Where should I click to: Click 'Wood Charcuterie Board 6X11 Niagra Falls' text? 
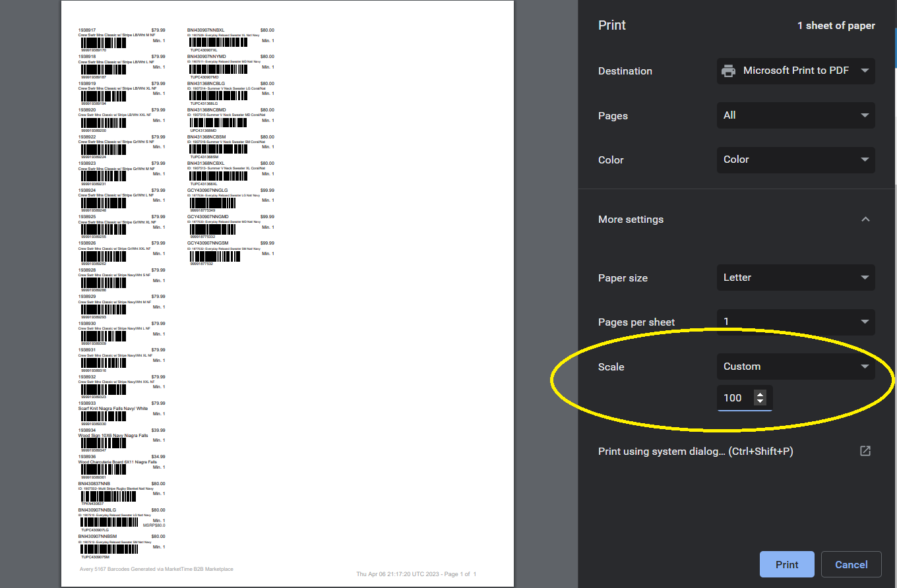[118, 462]
